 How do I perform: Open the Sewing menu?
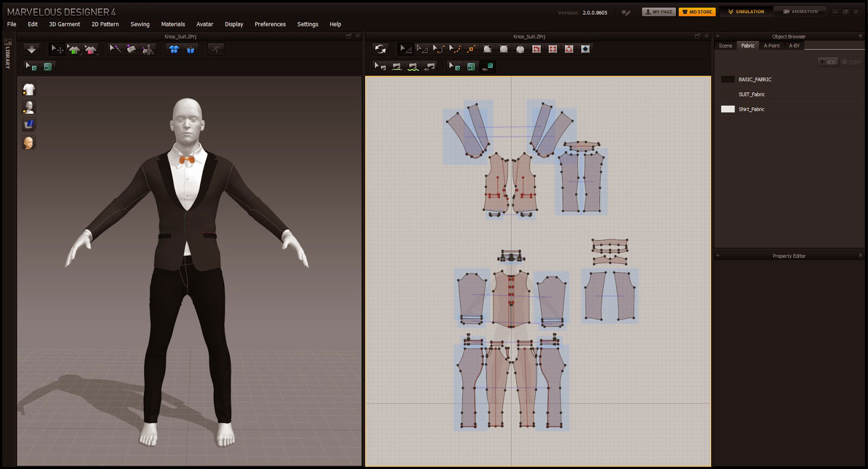140,24
